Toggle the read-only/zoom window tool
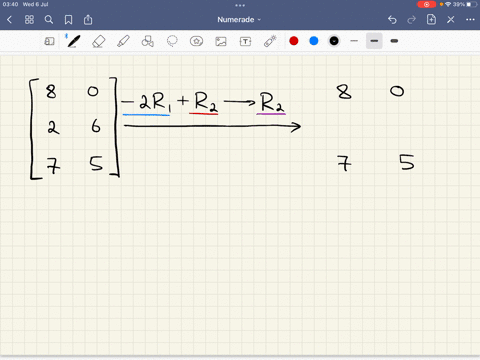The width and height of the screenshot is (480, 360). (49, 41)
